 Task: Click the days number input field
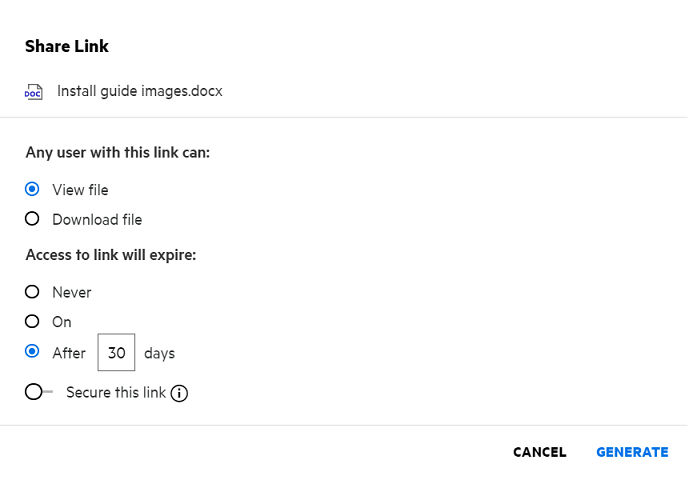tap(116, 353)
